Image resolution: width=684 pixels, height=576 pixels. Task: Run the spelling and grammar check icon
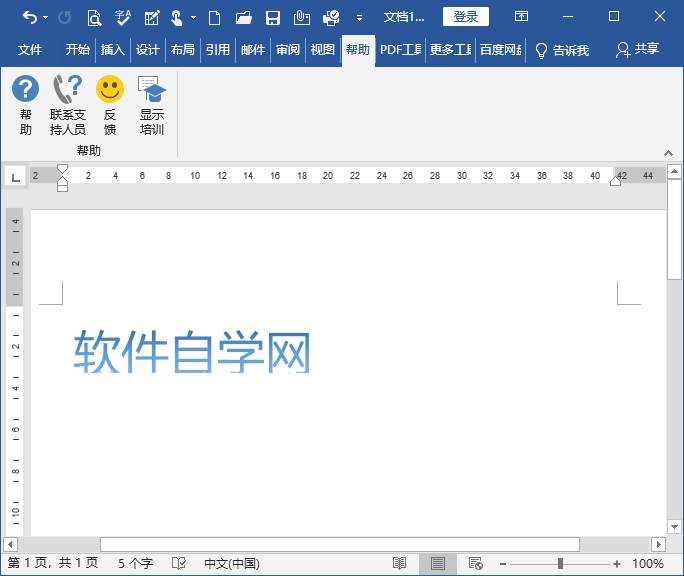(123, 18)
